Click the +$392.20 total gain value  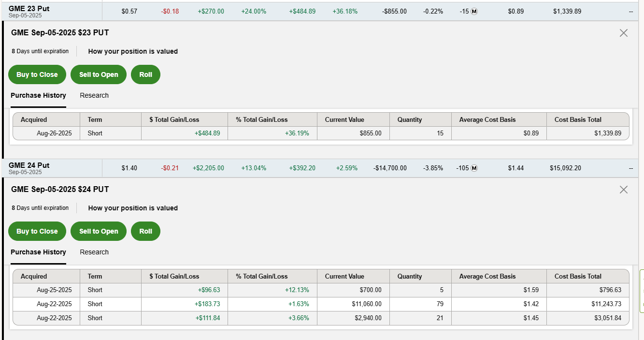(x=302, y=168)
